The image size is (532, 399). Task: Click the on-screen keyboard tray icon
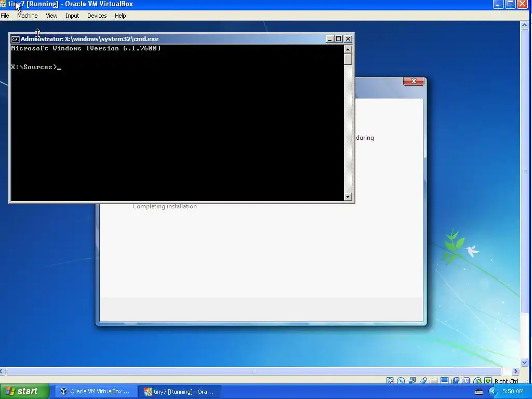(478, 392)
